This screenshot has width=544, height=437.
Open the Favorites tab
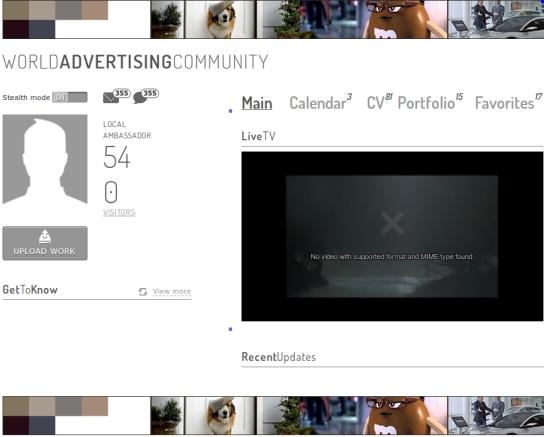coord(508,103)
